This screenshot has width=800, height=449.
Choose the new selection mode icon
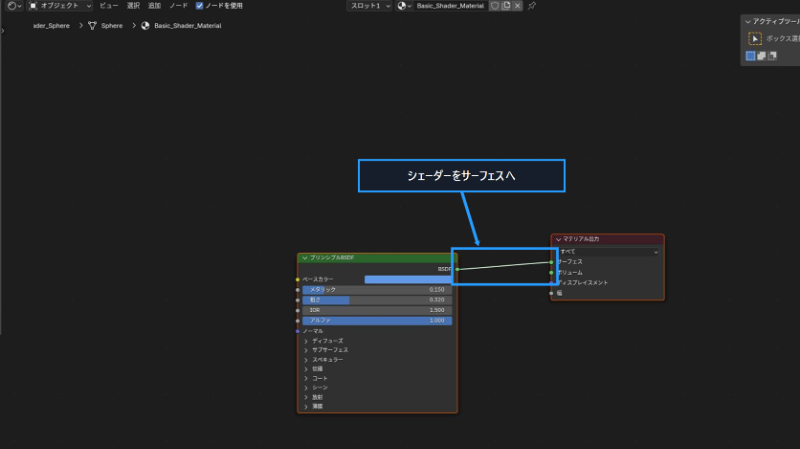click(x=751, y=56)
